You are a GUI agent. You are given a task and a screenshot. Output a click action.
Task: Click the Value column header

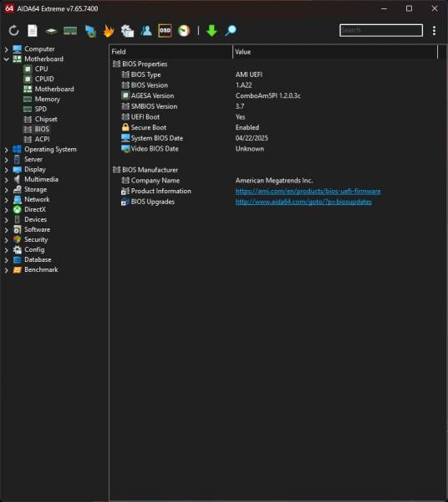tap(335, 52)
